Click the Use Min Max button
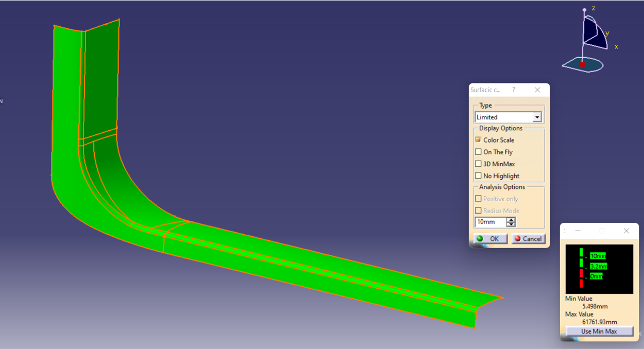 [x=599, y=331]
